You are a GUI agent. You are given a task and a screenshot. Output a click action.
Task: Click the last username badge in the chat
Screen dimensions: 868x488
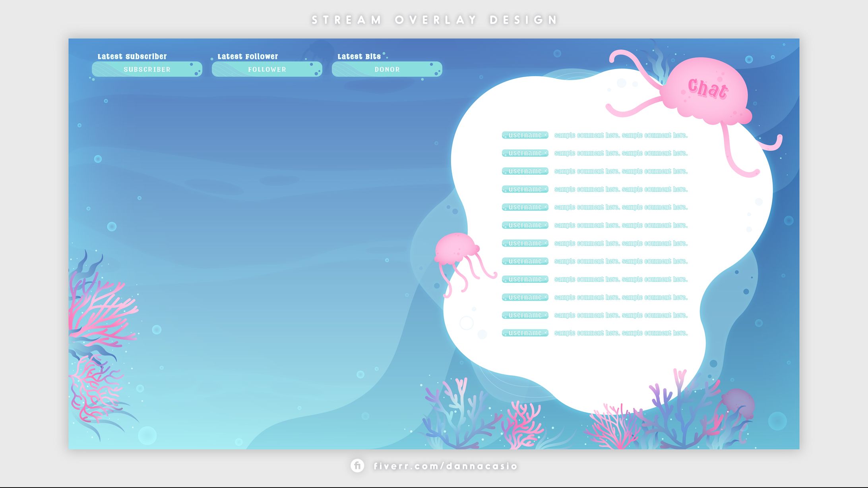[525, 333]
